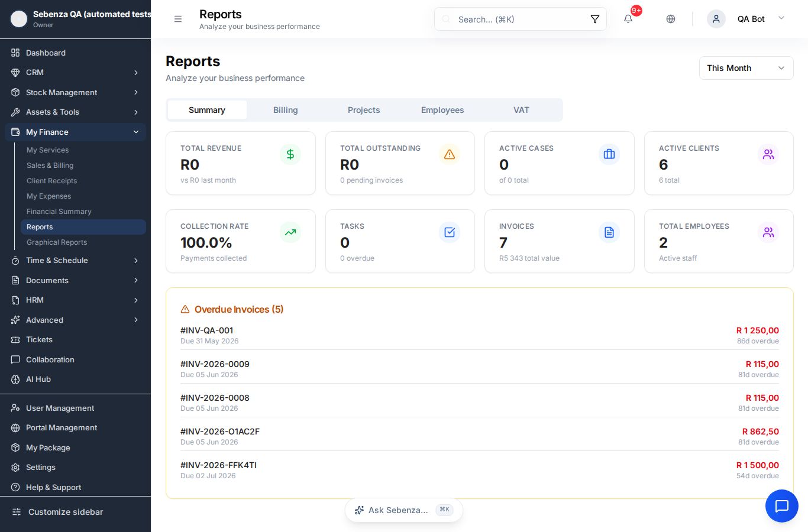This screenshot has width=808, height=532.
Task: Click invoice #INV-2026-0009
Action: (x=215, y=364)
